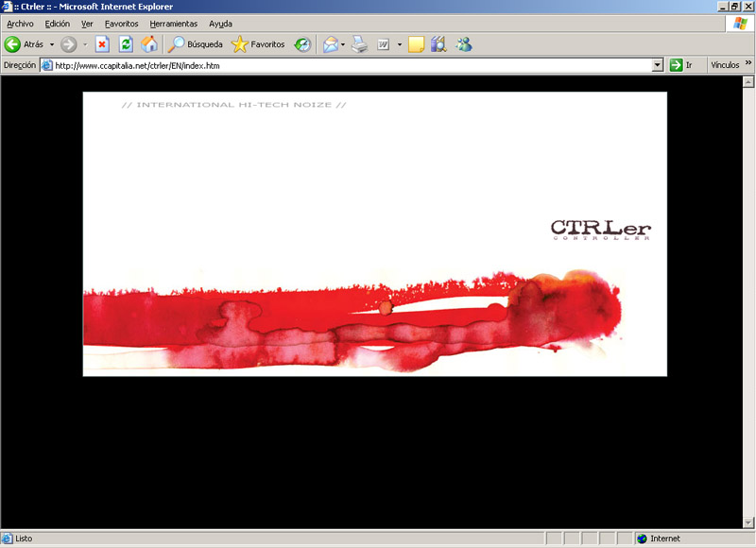Launch the Messenger people icon
The height and width of the screenshot is (548, 756).
tap(464, 44)
